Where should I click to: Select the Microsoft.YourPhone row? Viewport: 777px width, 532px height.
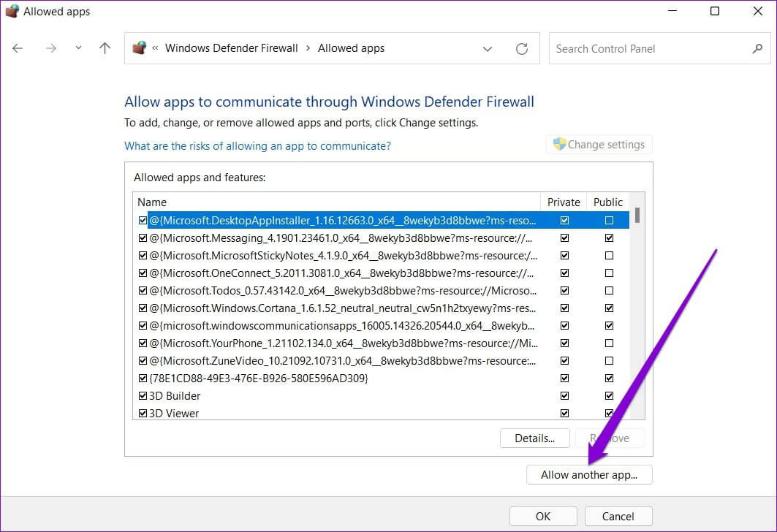(x=382, y=343)
